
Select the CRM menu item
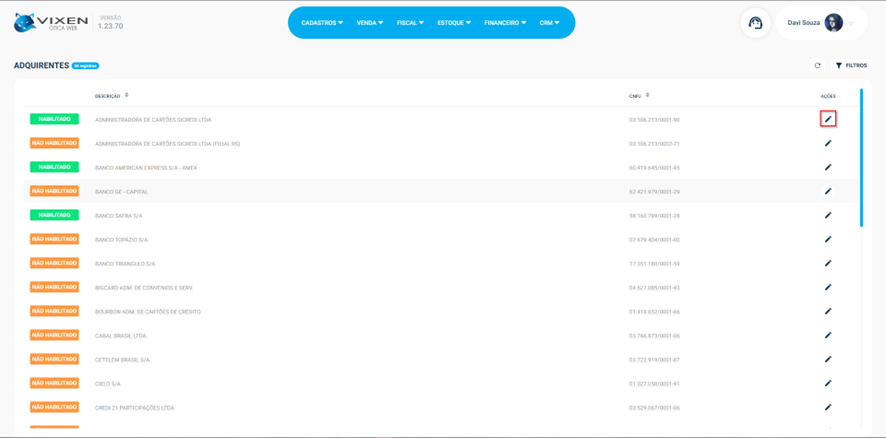click(x=549, y=23)
